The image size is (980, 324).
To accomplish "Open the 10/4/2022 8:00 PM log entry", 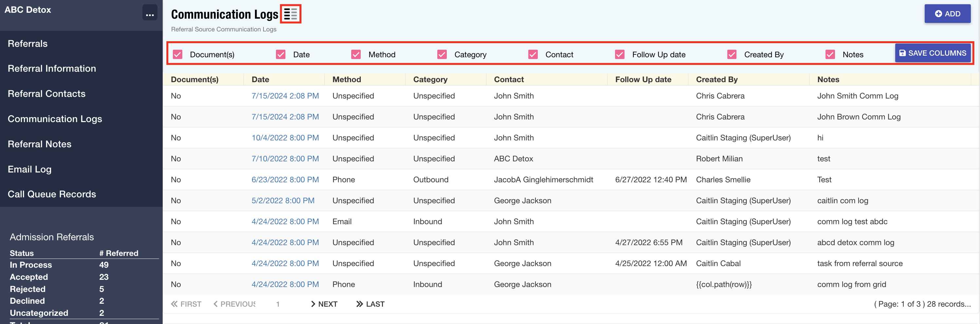I will point(285,138).
